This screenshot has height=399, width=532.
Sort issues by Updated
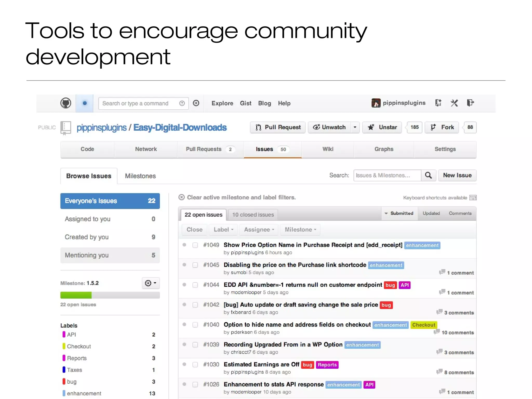[x=431, y=214]
